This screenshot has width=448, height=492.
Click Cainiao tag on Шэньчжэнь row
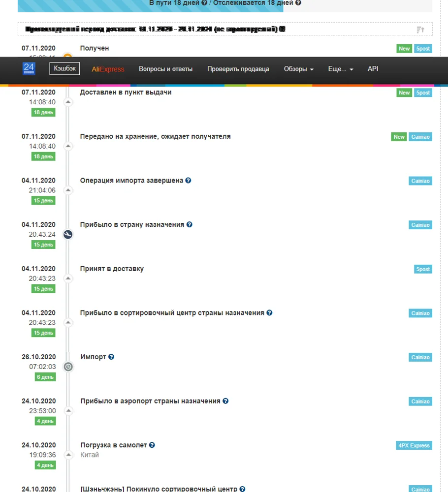click(x=420, y=489)
